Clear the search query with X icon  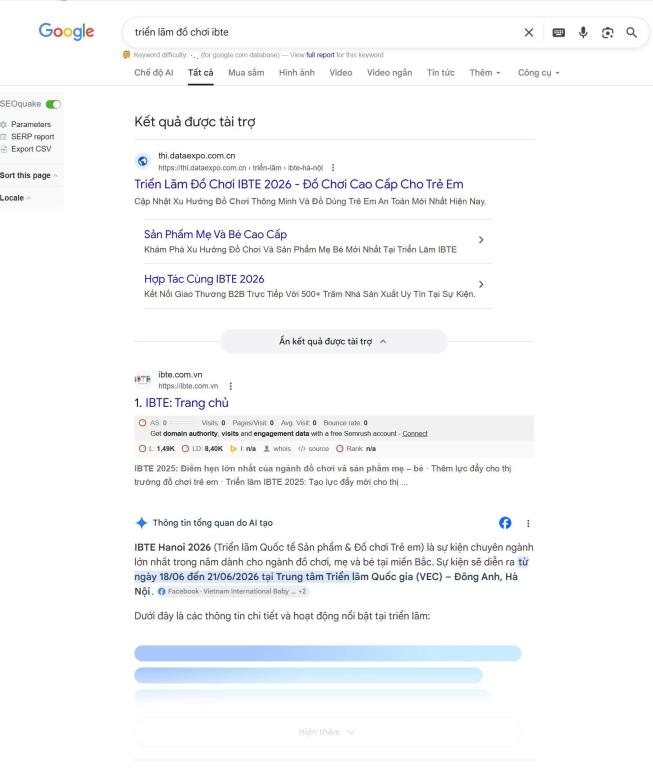529,32
